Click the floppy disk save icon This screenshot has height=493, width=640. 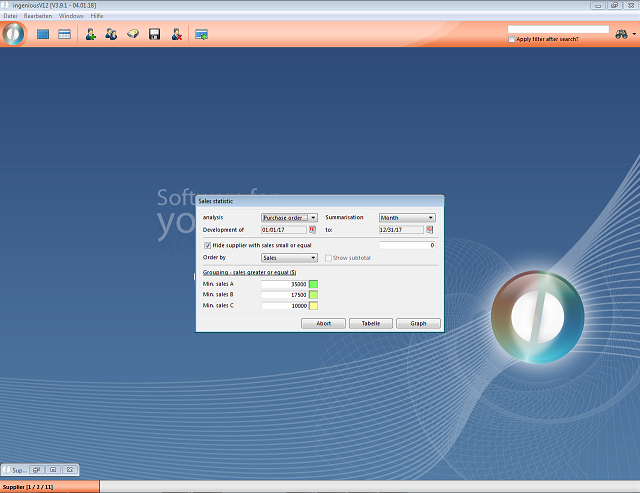(155, 35)
